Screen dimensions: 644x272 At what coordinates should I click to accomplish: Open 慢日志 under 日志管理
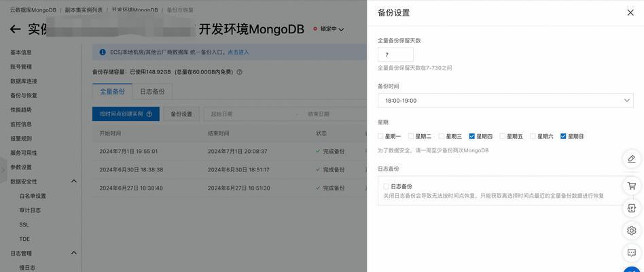pyautogui.click(x=28, y=267)
